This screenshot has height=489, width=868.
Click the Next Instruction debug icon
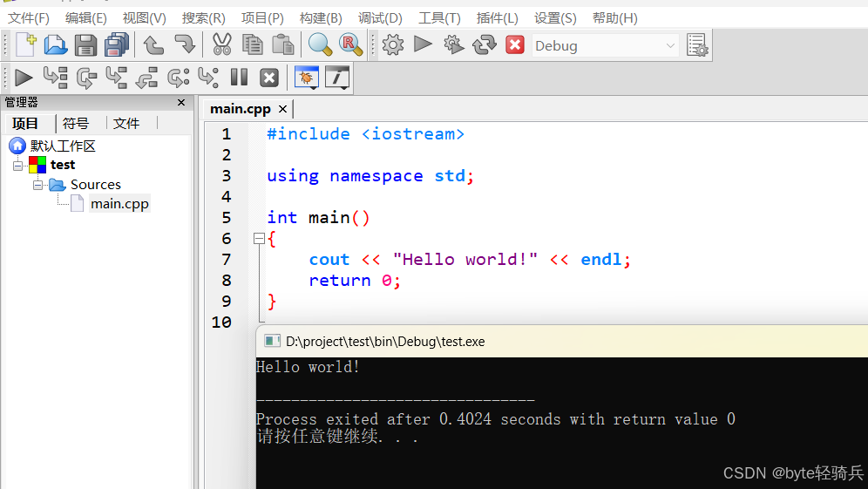pos(179,78)
